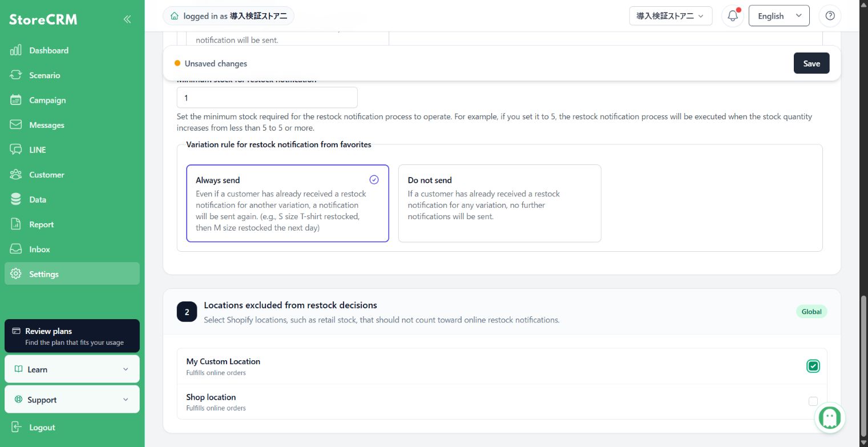The width and height of the screenshot is (868, 447).
Task: Click 'Locations excluded from restock decisions' heading
Action: coord(290,305)
